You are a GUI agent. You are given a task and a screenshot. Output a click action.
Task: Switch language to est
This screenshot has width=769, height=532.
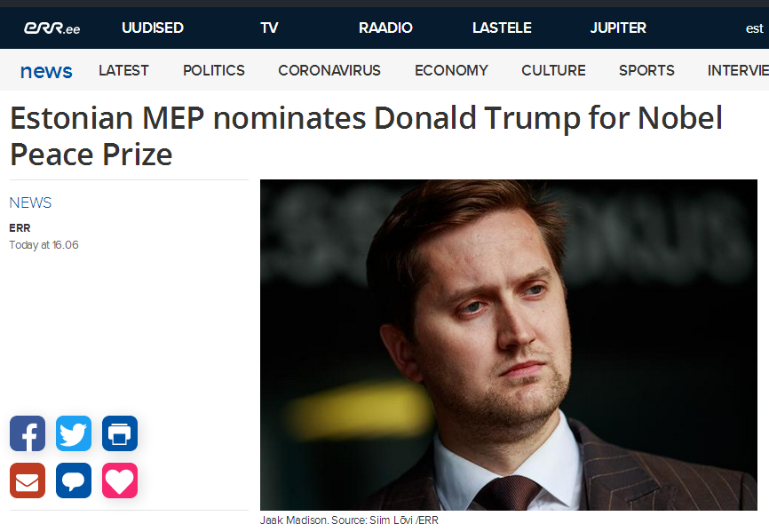754,29
